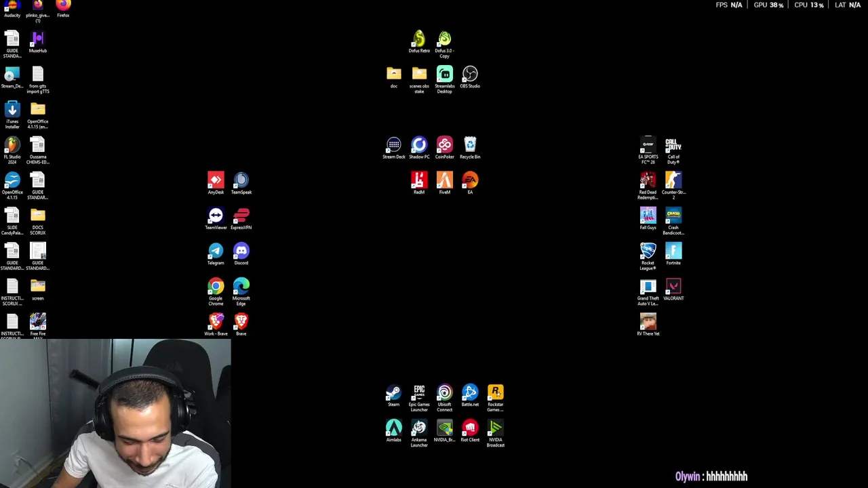Launch the Crash Bandicoot shortcut
Viewport: 868px width, 488px height.
pyautogui.click(x=673, y=220)
